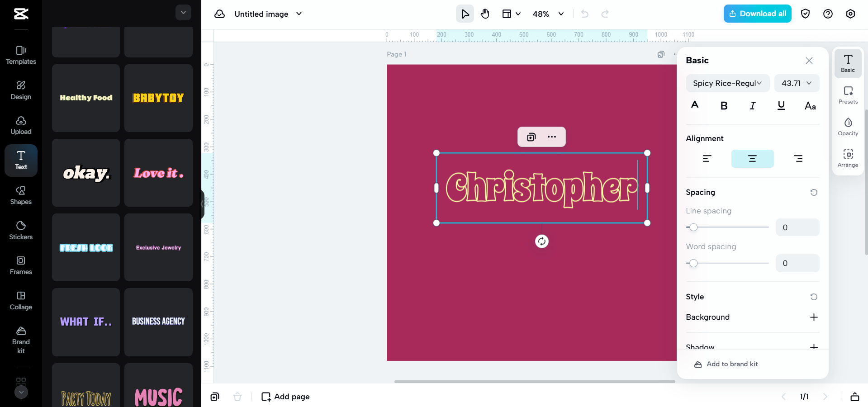Click the undo arrow

point(585,14)
